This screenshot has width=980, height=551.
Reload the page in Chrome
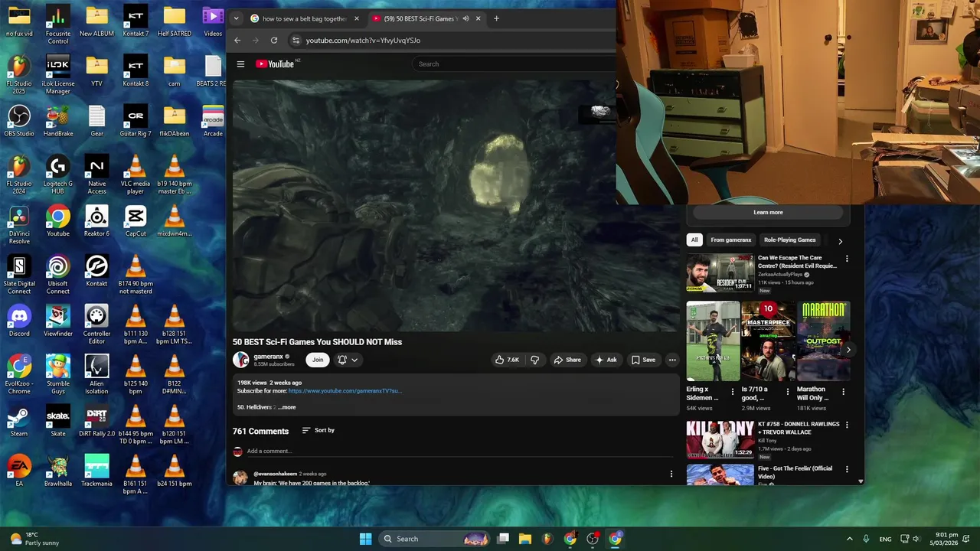click(x=273, y=41)
